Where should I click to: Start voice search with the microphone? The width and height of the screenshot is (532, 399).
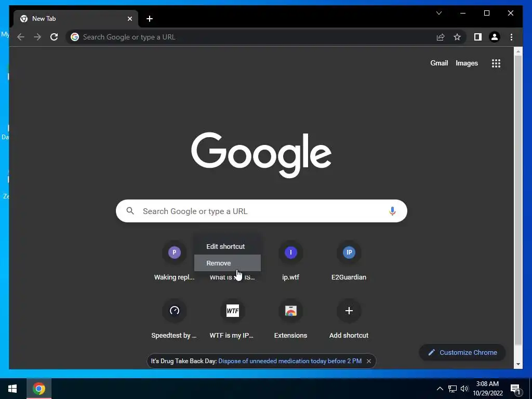coord(392,211)
